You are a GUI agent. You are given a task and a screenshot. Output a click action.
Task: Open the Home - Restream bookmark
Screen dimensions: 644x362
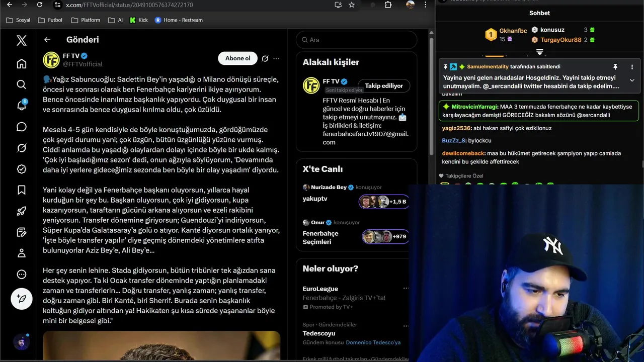179,20
